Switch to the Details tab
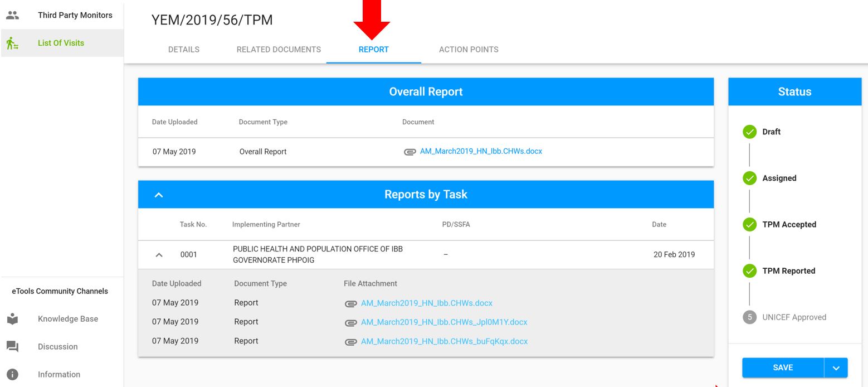The width and height of the screenshot is (868, 387). [184, 50]
